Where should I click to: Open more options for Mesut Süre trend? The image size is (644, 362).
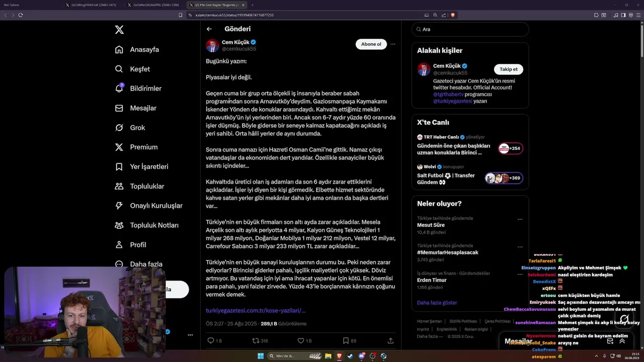[520, 219]
